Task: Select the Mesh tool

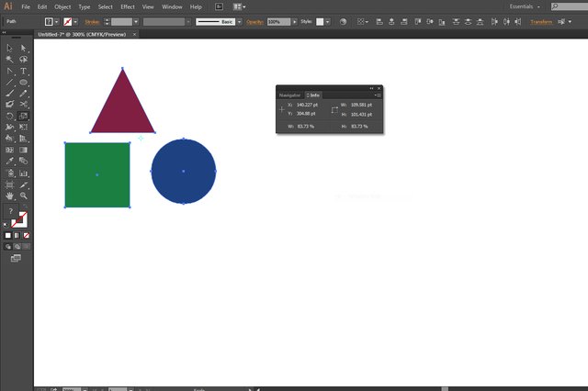Action: point(9,150)
